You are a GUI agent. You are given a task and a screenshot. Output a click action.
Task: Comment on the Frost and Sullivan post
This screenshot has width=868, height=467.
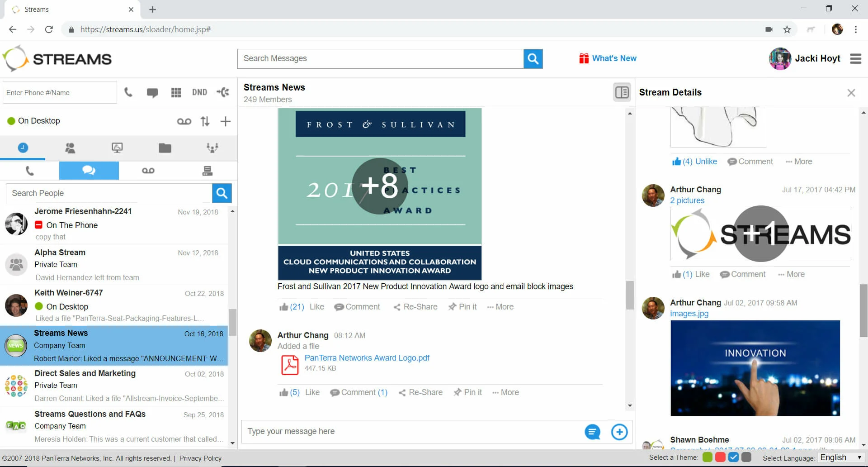[x=357, y=307]
